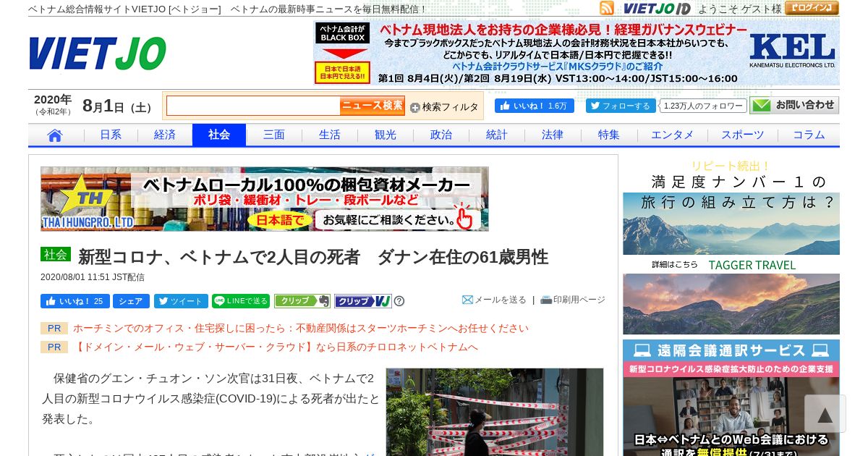Viewport: 868px width, 456px height.
Task: Click the orange news search button
Action: tap(373, 106)
